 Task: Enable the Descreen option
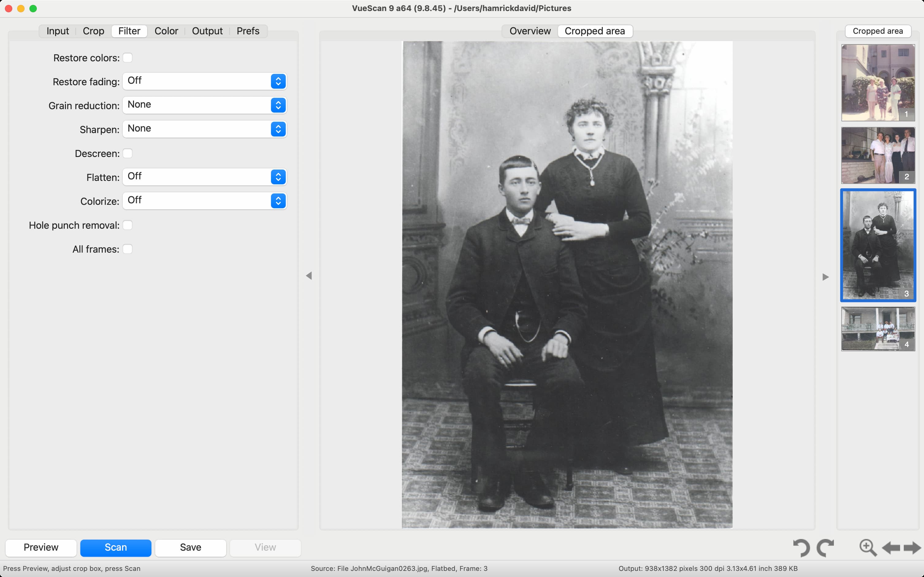[128, 153]
